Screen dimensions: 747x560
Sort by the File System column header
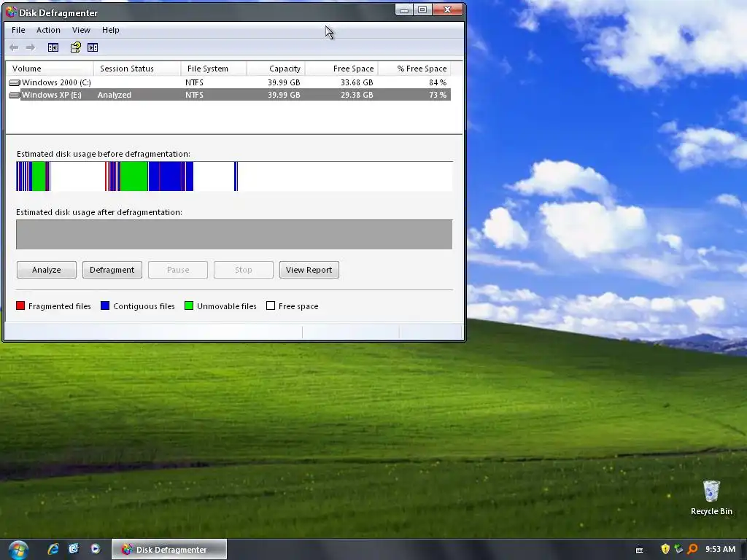pos(214,69)
